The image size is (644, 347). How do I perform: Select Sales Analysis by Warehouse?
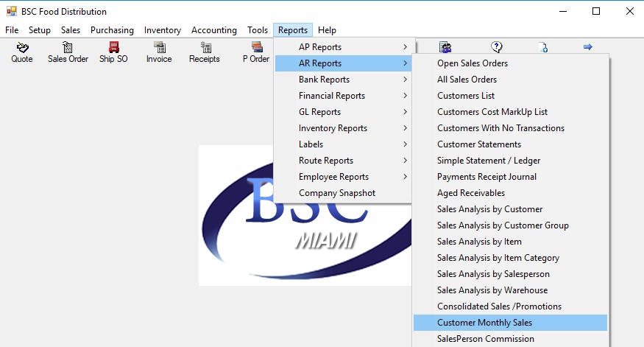(510, 290)
